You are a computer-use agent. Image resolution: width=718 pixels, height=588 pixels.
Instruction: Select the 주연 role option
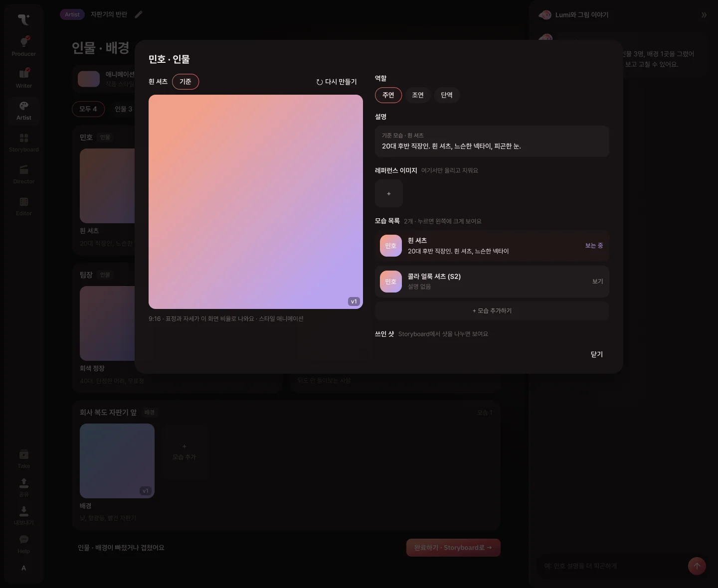click(388, 95)
